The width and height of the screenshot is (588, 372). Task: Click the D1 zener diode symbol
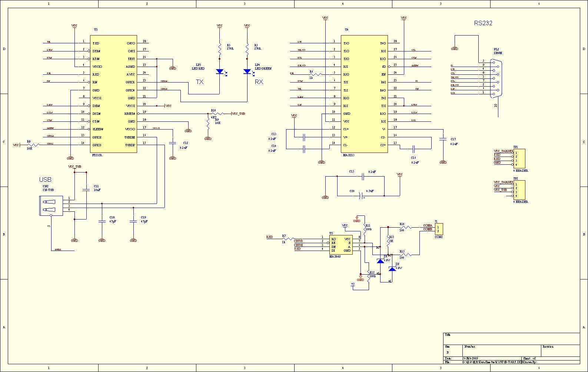(380, 261)
